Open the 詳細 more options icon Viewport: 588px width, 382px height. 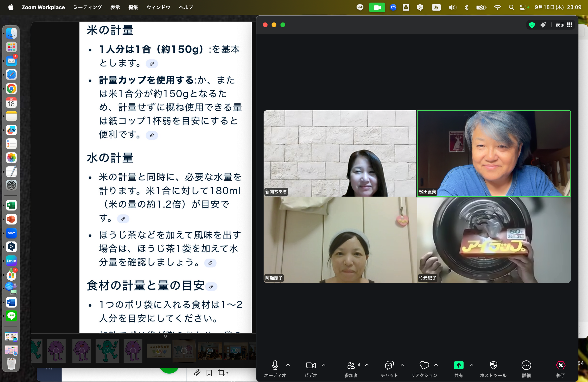(526, 365)
